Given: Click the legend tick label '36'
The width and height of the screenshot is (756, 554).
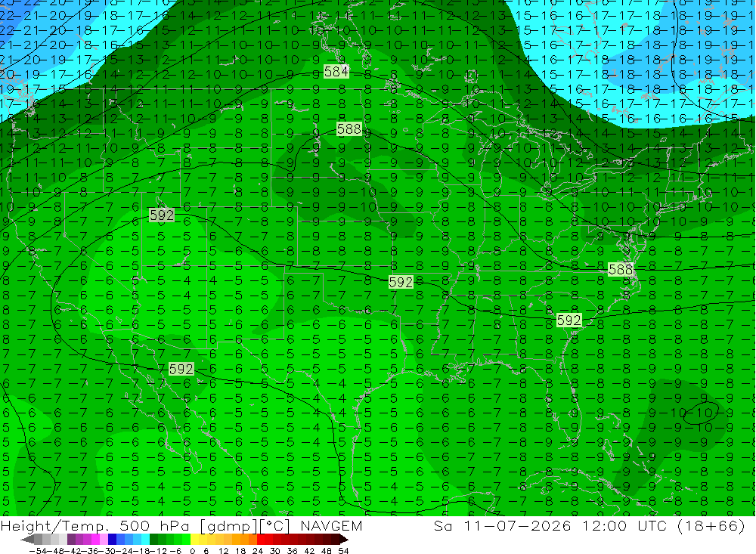Looking at the screenshot, I should (x=292, y=551).
